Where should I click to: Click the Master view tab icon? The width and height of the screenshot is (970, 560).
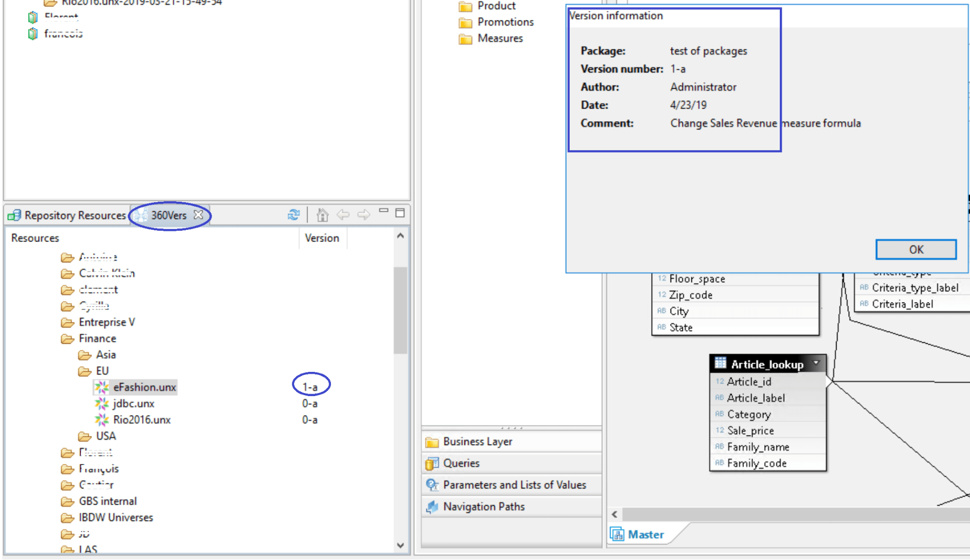click(x=617, y=534)
